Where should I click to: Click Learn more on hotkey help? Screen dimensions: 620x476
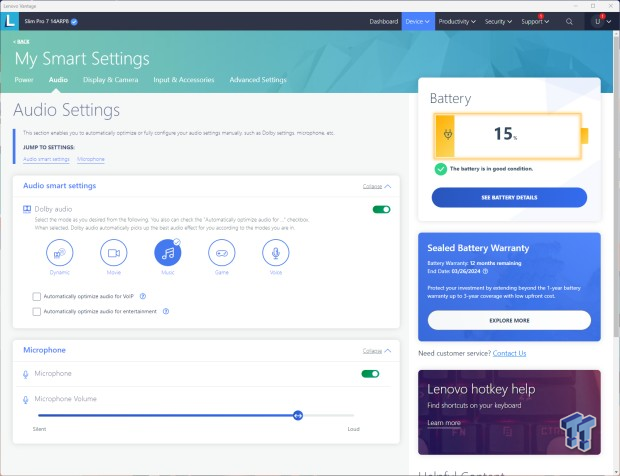[444, 423]
